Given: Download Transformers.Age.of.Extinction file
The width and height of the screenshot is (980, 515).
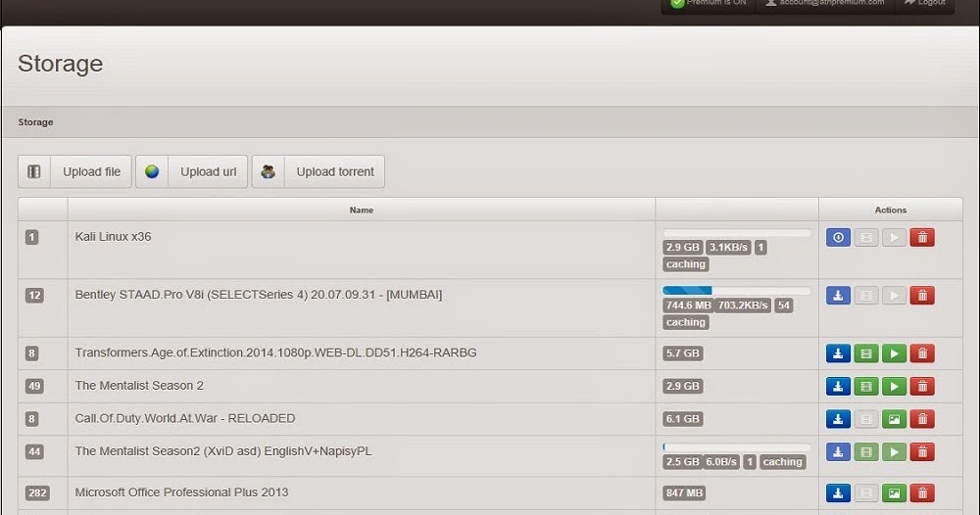Looking at the screenshot, I should pyautogui.click(x=838, y=353).
